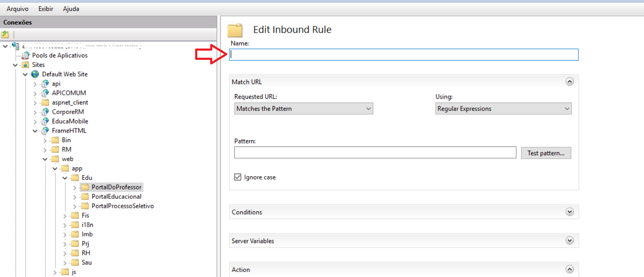Click the rule Name input field
644x277 pixels.
(x=404, y=55)
